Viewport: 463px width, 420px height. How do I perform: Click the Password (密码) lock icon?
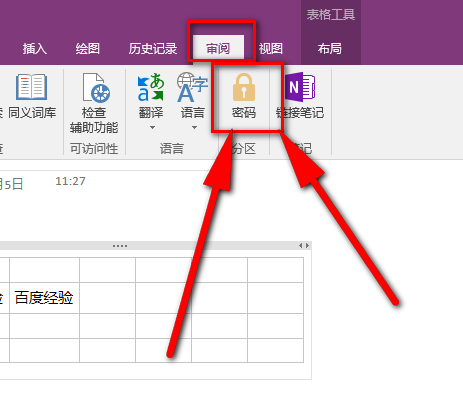pyautogui.click(x=244, y=87)
